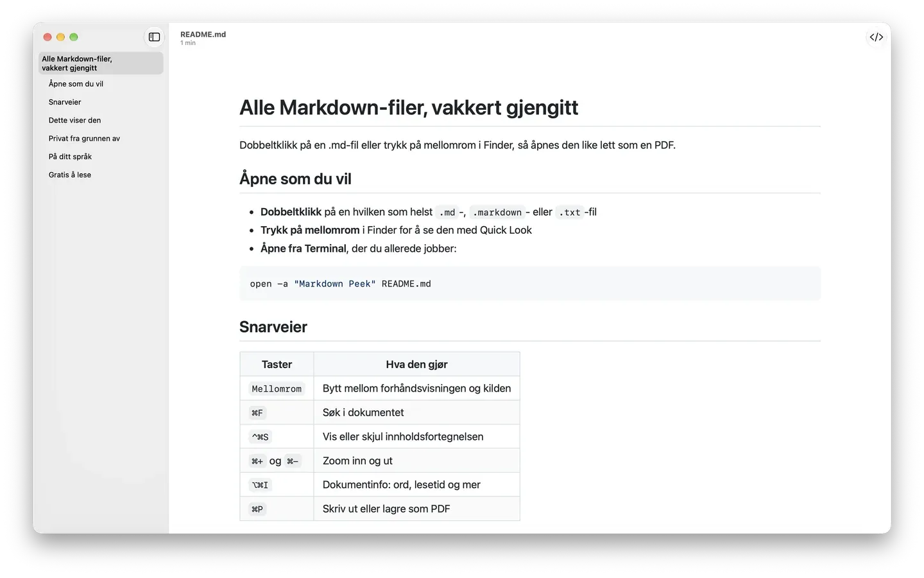Click the open -a "Markdown Peek" code block
This screenshot has height=578, width=924.
pyautogui.click(x=530, y=284)
